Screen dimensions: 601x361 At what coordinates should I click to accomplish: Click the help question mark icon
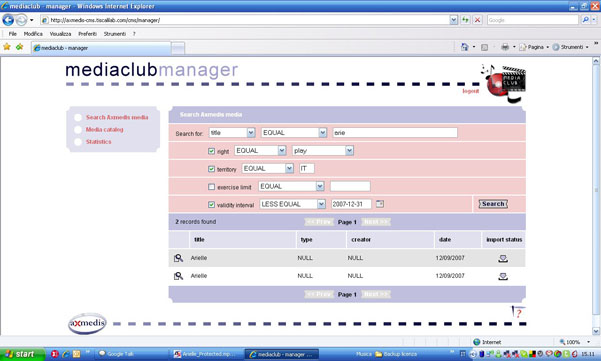(x=518, y=312)
